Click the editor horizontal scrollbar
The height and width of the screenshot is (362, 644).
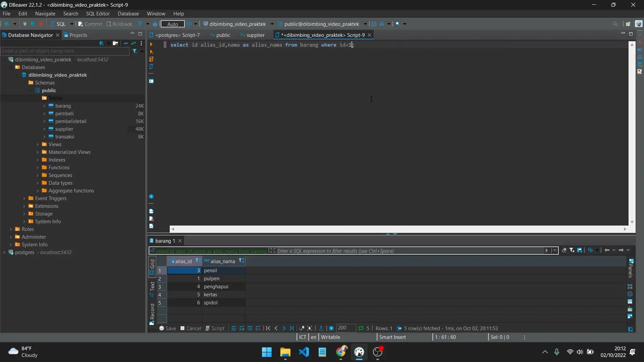click(x=399, y=229)
